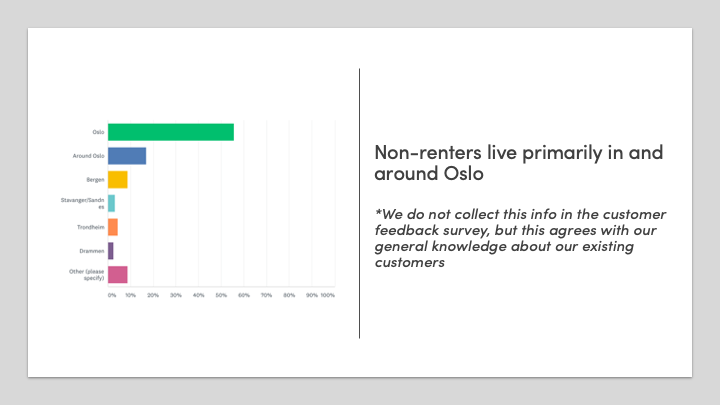
Task: Click the pink Other (please specify) bar
Action: 118,275
